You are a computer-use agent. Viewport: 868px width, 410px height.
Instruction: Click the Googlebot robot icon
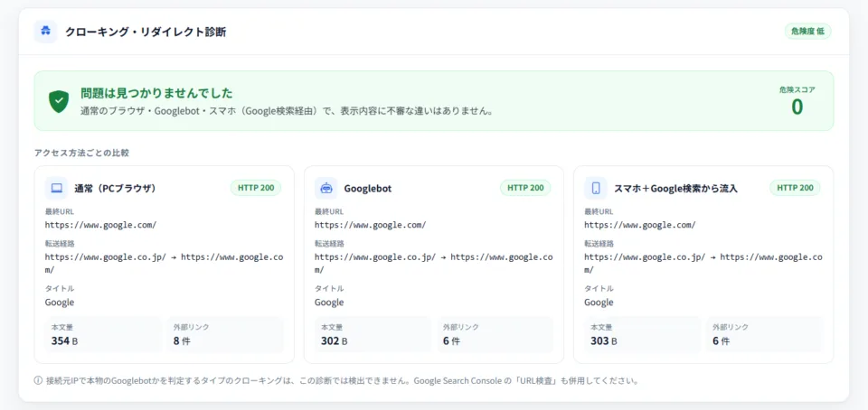325,188
